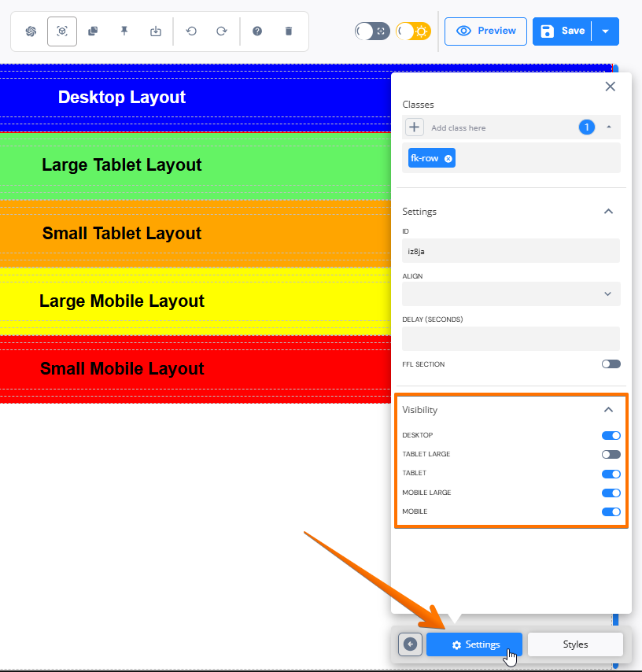Click the Delay (seconds) input field
This screenshot has width=642, height=672.
coord(511,338)
